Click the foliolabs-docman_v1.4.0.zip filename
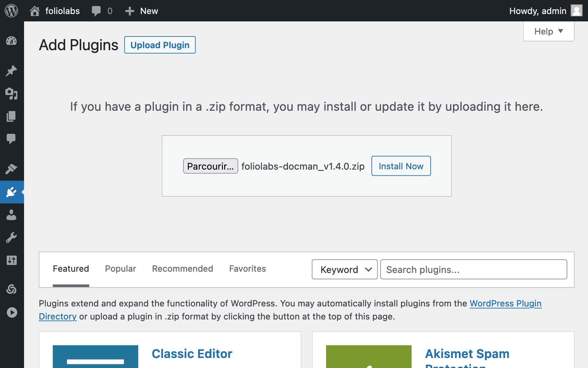Viewport: 588px width, 368px height. pos(303,166)
